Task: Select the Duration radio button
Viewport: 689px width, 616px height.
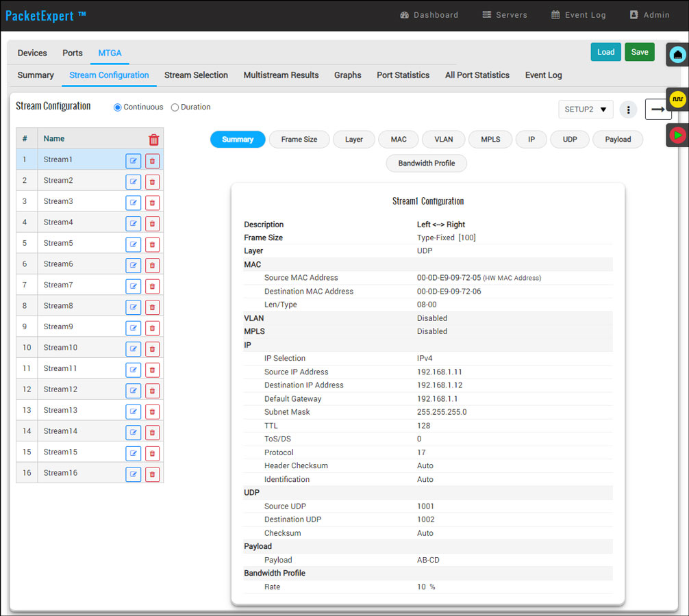Action: tap(175, 107)
